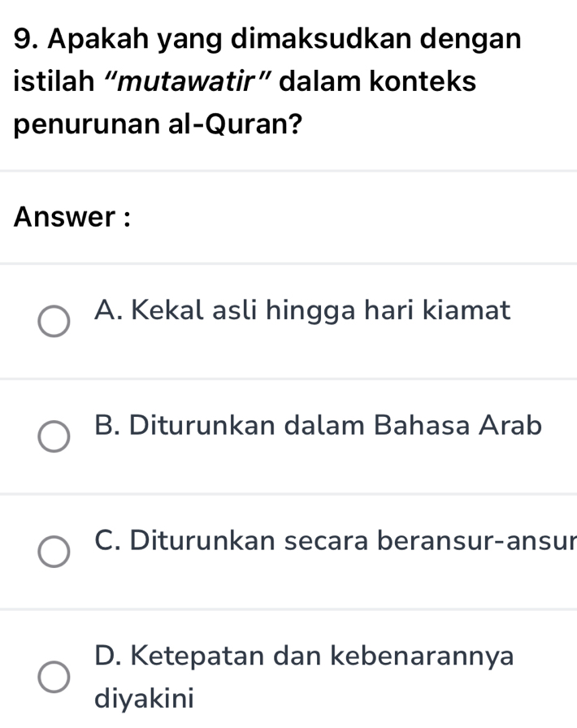Click the word "diyakini" in option D
The image size is (577, 728).
[x=145, y=698]
